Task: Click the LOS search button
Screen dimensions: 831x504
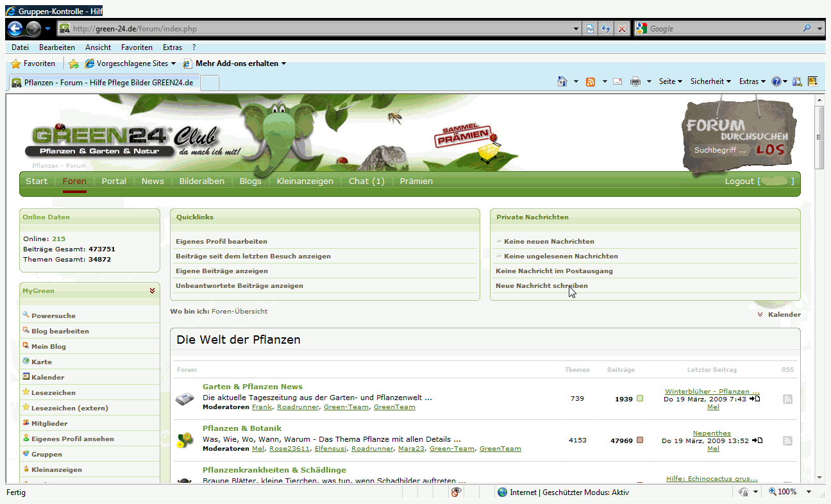Action: (769, 149)
